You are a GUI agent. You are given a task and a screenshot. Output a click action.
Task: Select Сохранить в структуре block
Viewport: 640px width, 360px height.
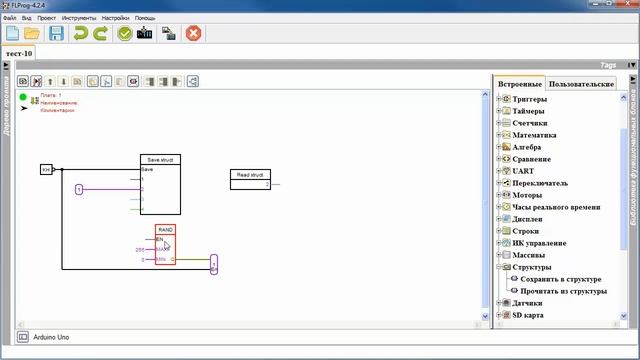[561, 279]
